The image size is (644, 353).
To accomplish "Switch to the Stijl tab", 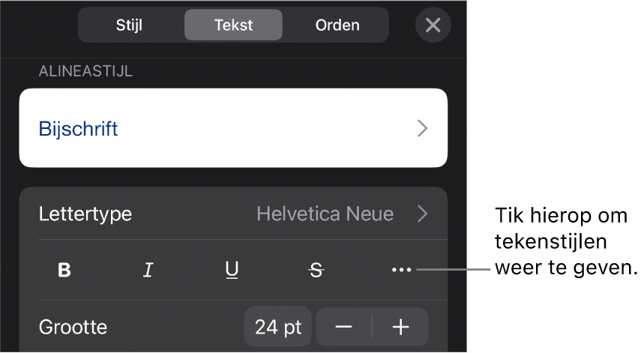I will pos(129,25).
